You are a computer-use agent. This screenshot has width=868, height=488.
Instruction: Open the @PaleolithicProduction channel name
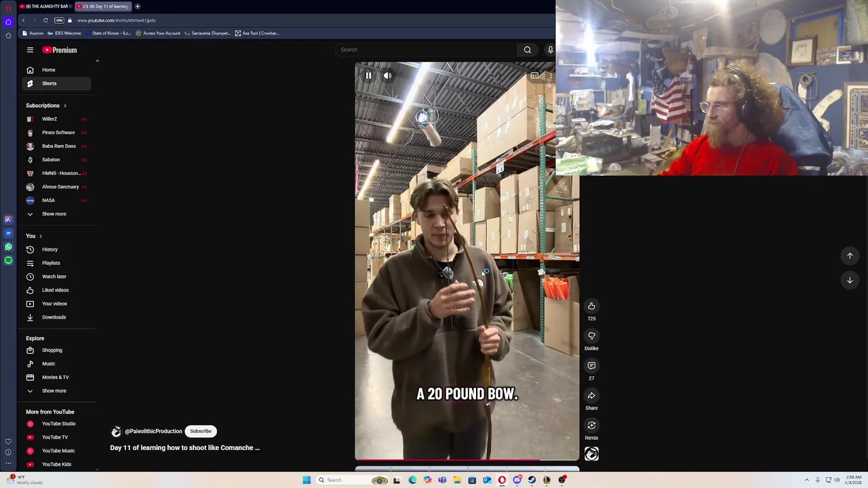153,431
